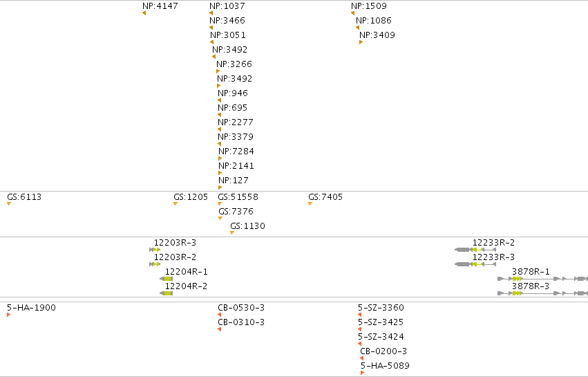Select the NP:695 label
The image size is (588, 377).
pyautogui.click(x=232, y=108)
